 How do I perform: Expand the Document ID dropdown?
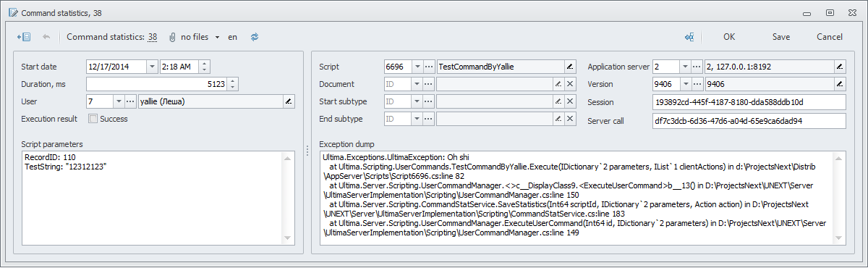(417, 84)
